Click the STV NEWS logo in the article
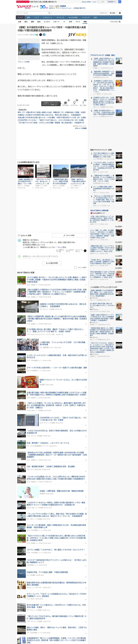The height and width of the screenshot is (644, 138). (77, 35)
